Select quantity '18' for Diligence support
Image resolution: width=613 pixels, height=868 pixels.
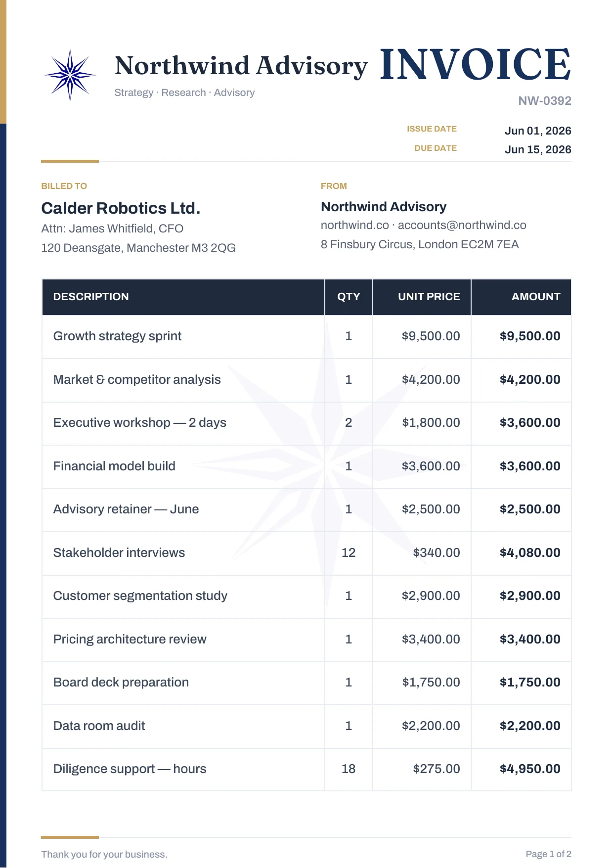point(349,769)
